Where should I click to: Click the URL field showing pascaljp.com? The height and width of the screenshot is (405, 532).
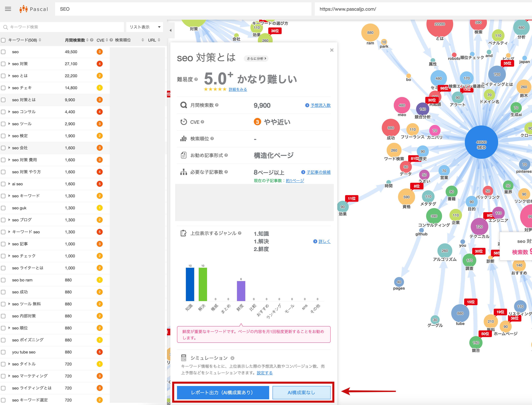pyautogui.click(x=423, y=9)
